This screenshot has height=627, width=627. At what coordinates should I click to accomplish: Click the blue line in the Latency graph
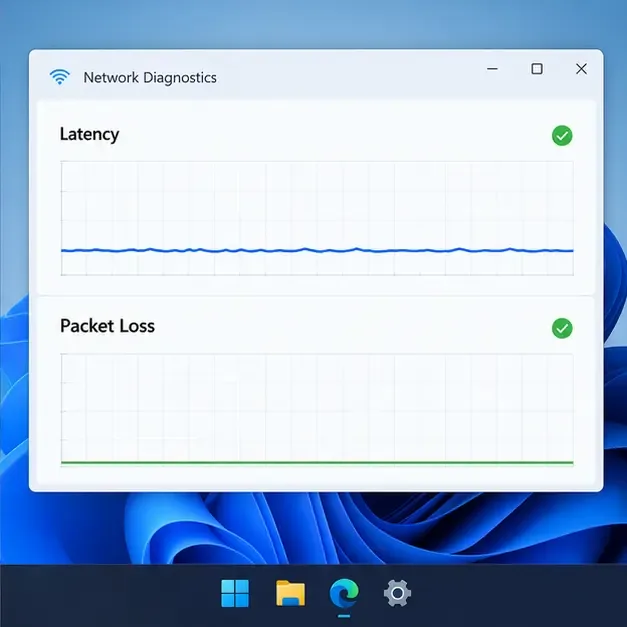(317, 250)
